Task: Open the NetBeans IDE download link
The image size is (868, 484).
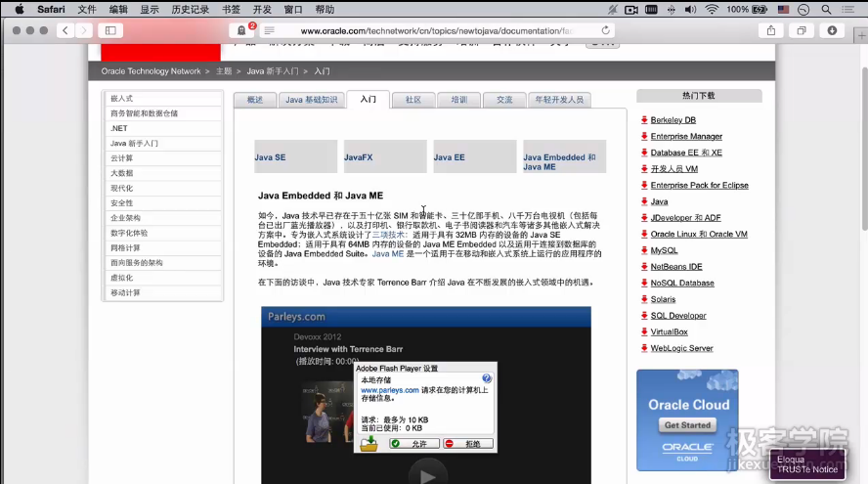Action: pyautogui.click(x=676, y=266)
